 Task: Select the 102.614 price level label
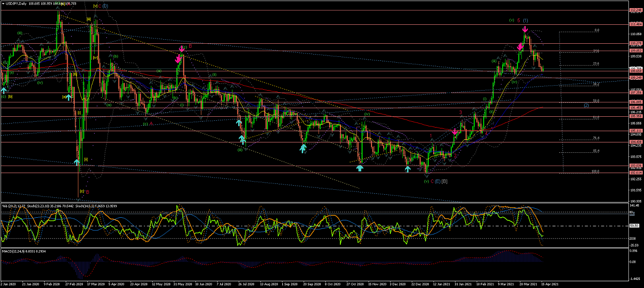[x=636, y=173]
